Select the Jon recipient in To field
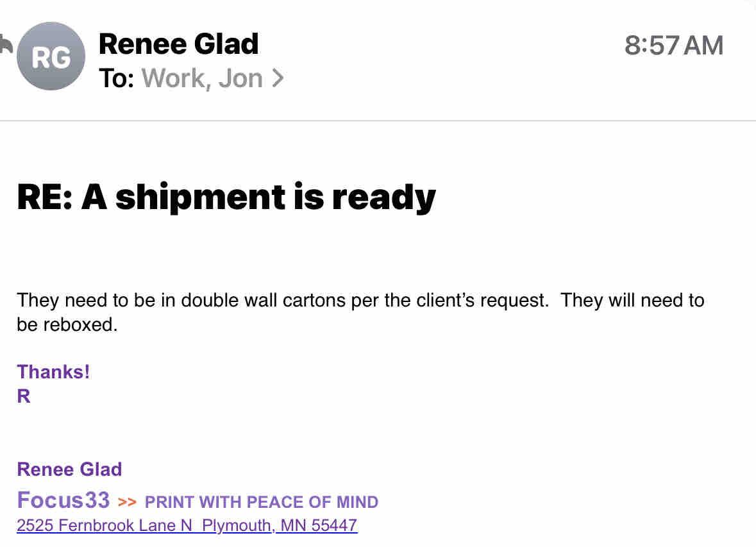The width and height of the screenshot is (756, 547). 240,78
